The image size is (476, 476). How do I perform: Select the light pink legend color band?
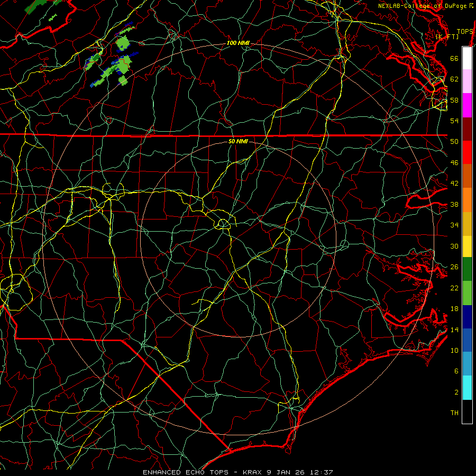point(467,81)
